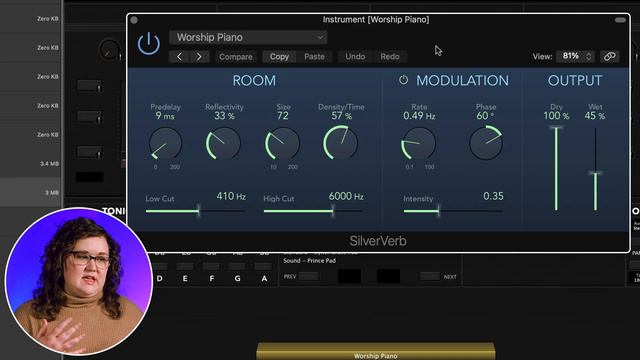The width and height of the screenshot is (640, 360).
Task: Click the Size knob
Action: click(282, 143)
